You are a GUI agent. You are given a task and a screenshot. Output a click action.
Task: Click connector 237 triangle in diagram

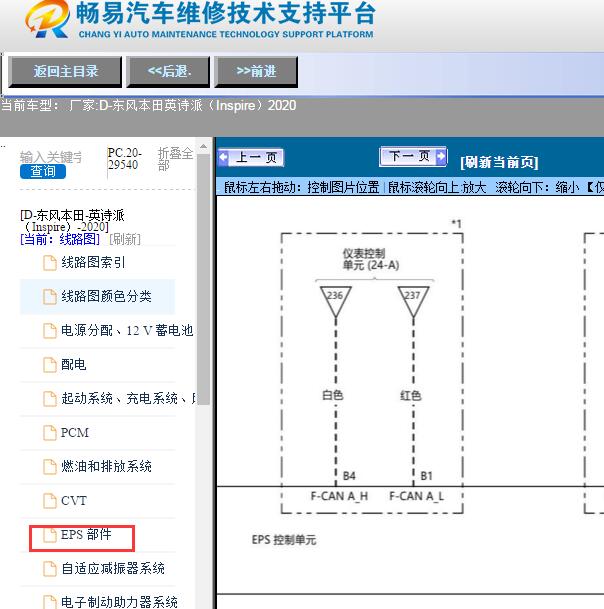(413, 301)
